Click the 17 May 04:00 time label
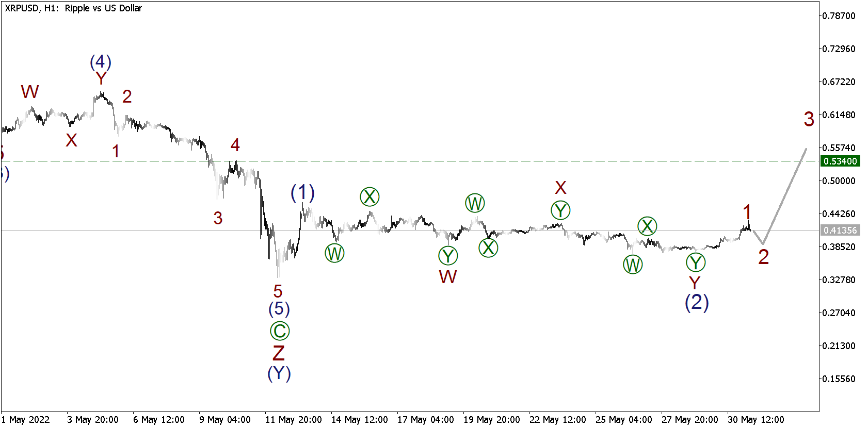The image size is (868, 428). click(426, 420)
